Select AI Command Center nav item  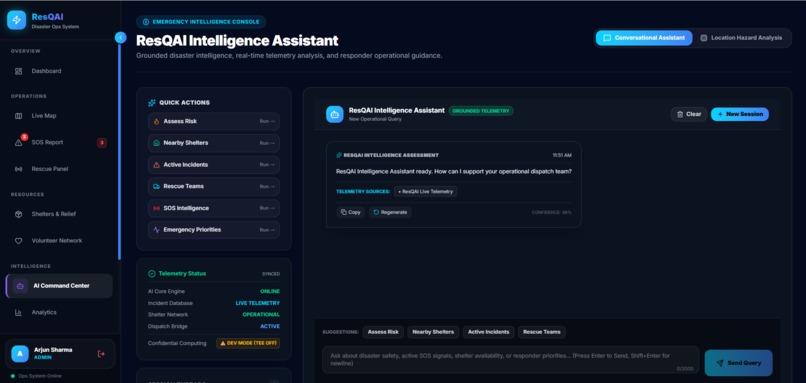tap(59, 286)
